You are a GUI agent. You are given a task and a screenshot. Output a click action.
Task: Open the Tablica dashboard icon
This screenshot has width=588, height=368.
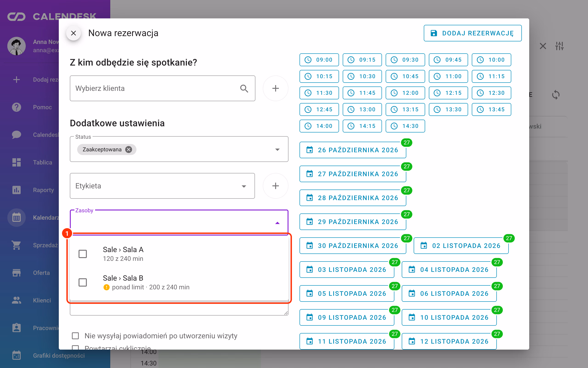(17, 162)
